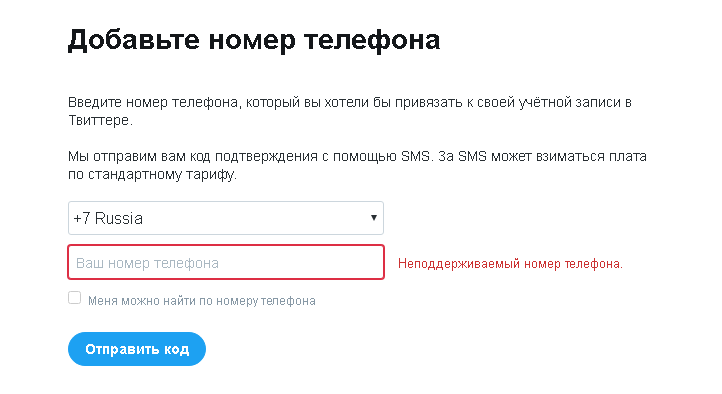Focus the "Ваш номер телефона" input field

tap(226, 262)
